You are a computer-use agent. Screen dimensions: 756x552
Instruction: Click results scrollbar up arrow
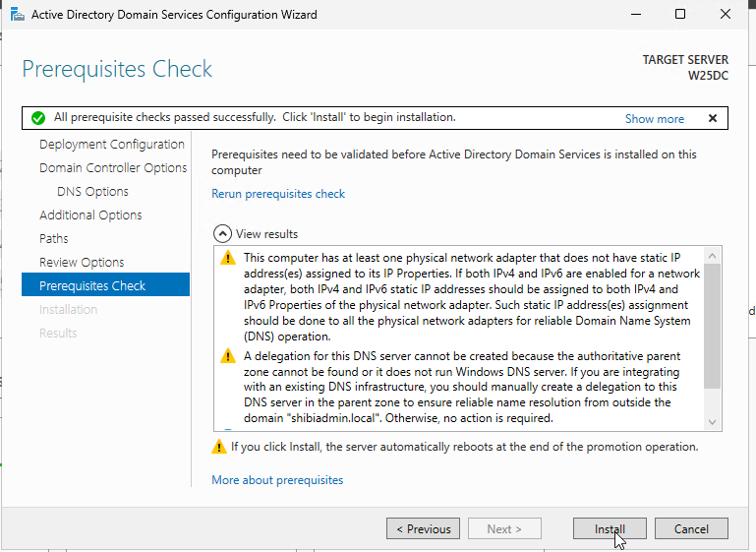(x=712, y=256)
